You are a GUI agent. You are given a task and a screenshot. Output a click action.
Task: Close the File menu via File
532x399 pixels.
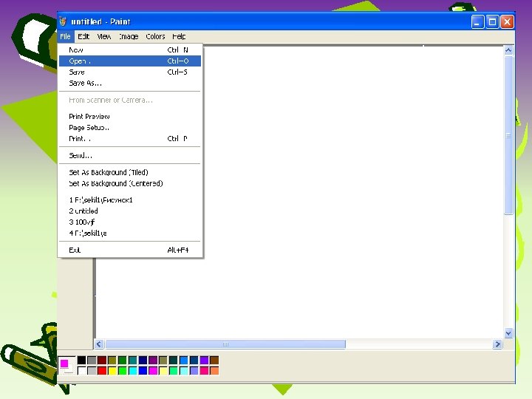tap(65, 36)
